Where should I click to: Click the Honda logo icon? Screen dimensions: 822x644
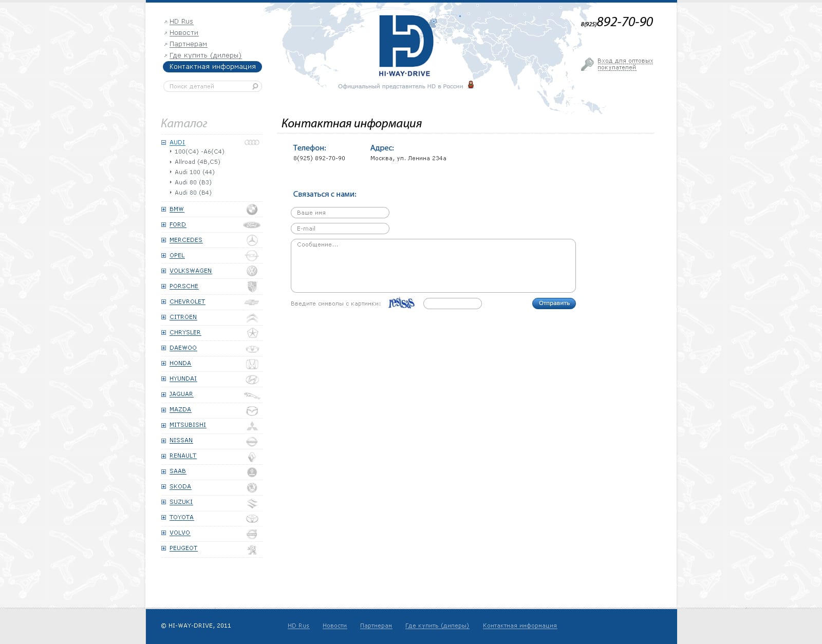click(x=252, y=364)
